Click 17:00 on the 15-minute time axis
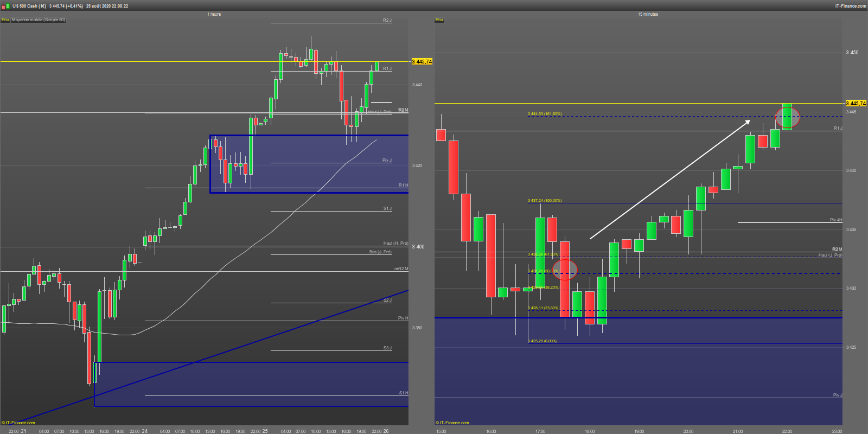 [x=540, y=431]
